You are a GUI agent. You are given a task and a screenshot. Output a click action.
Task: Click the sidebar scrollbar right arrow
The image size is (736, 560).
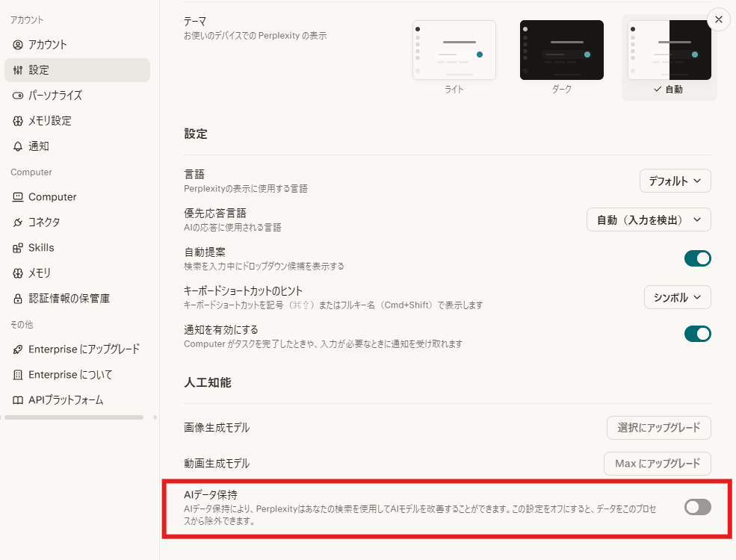pyautogui.click(x=155, y=417)
